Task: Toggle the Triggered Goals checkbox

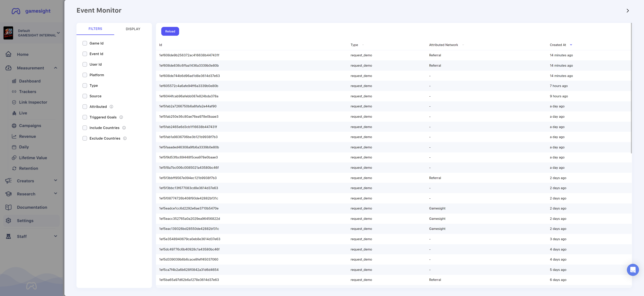Action: [x=85, y=117]
